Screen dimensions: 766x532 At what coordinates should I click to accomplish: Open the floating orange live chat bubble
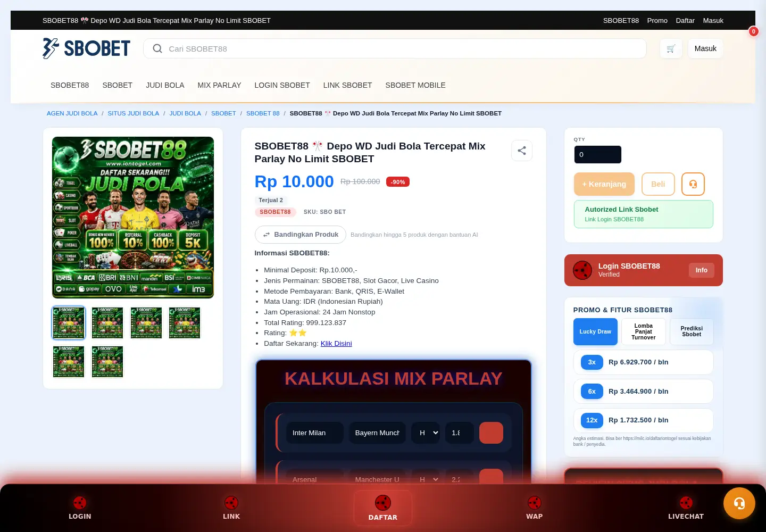(x=739, y=503)
